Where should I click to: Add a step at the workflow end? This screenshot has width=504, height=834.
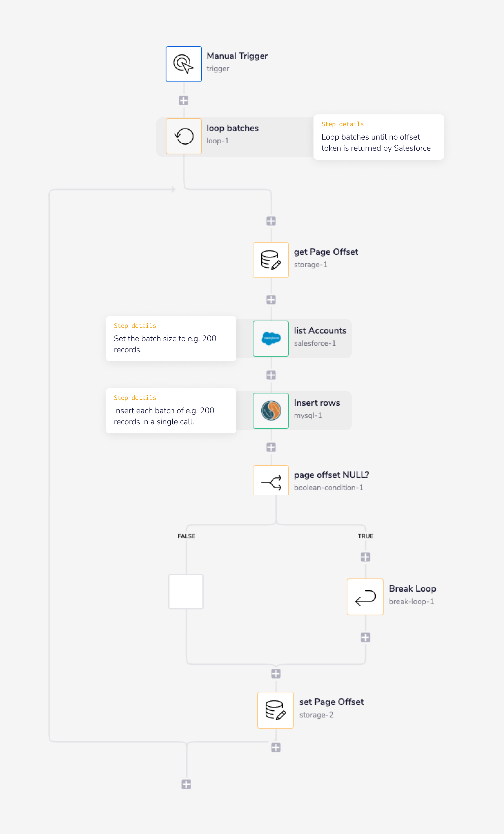pos(186,784)
